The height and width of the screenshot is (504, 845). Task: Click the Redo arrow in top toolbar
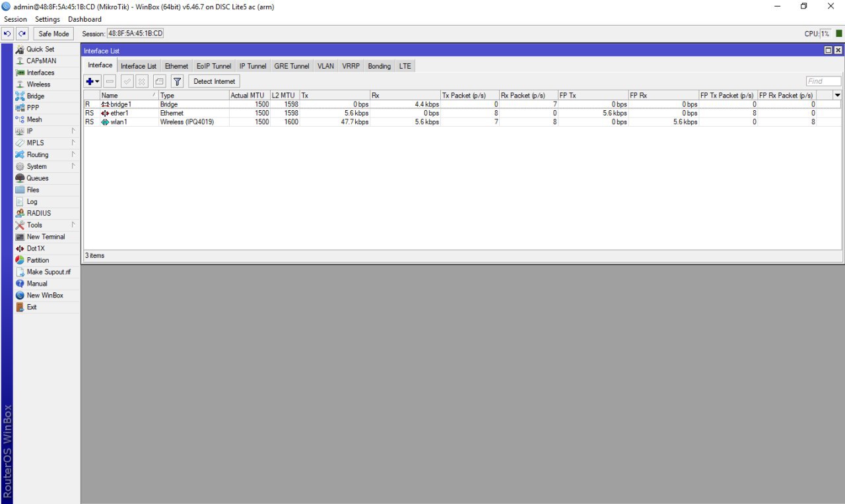(x=22, y=34)
